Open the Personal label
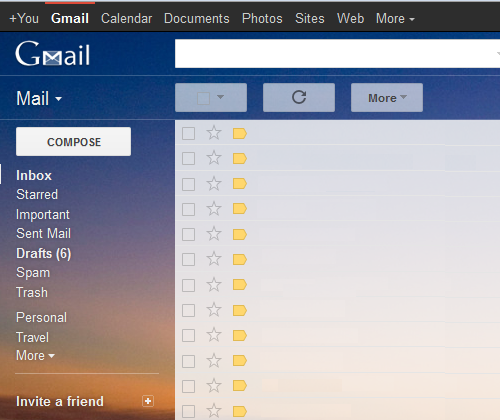Image resolution: width=500 pixels, height=420 pixels. point(41,317)
